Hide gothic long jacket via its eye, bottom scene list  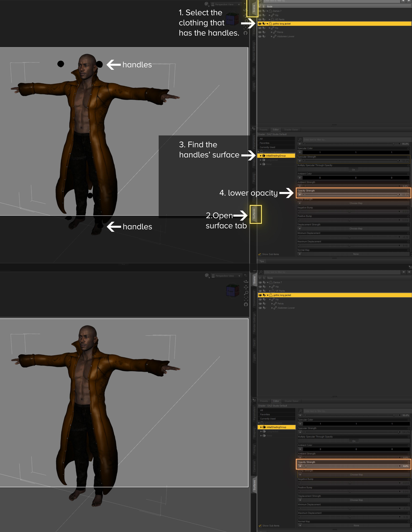coord(260,295)
